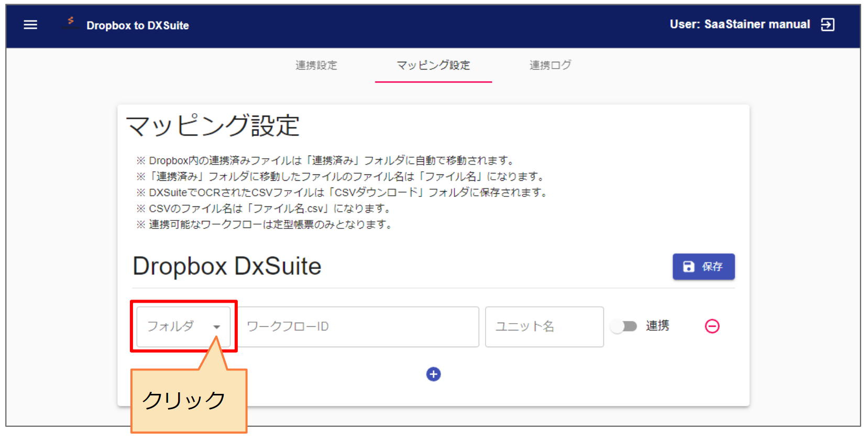Click the note about ファイル名.csv

[264, 208]
